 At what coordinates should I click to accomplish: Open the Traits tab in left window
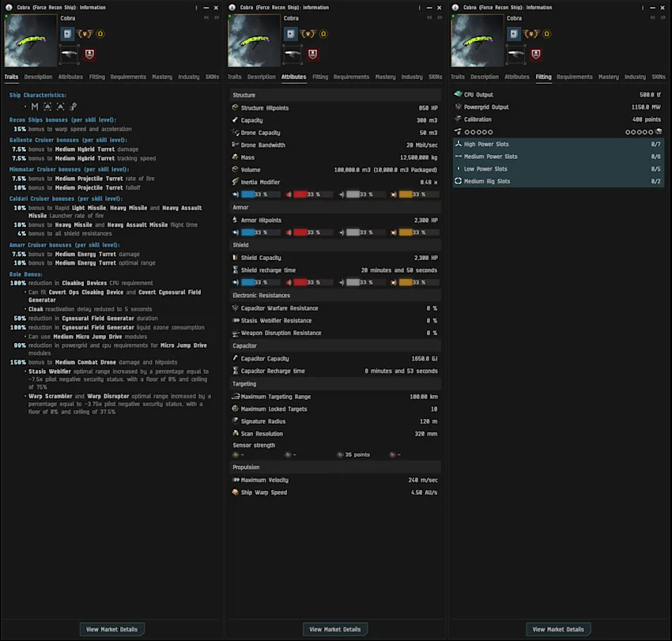(12, 77)
